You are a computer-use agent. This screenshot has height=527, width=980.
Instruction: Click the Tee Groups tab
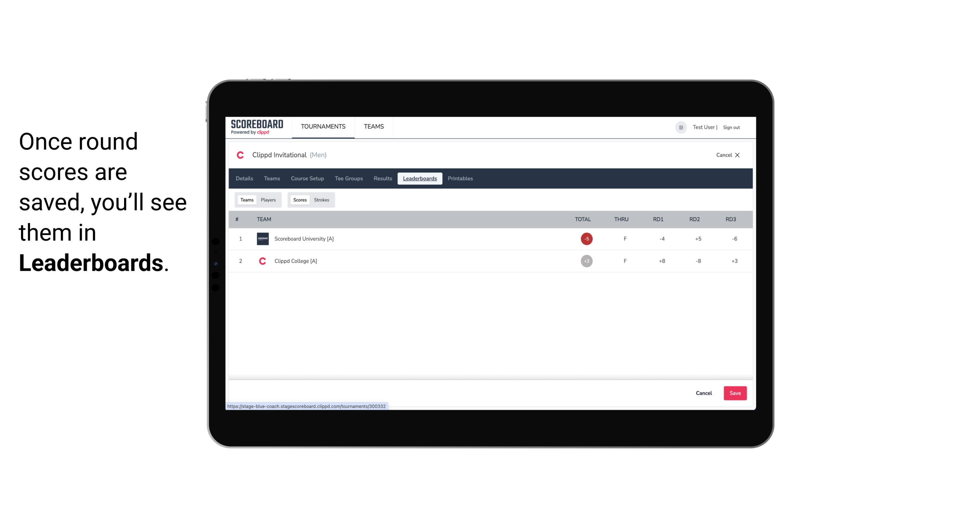pyautogui.click(x=349, y=179)
